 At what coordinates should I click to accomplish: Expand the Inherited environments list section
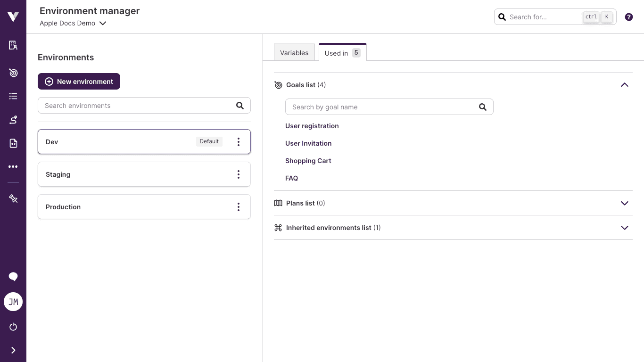(624, 228)
